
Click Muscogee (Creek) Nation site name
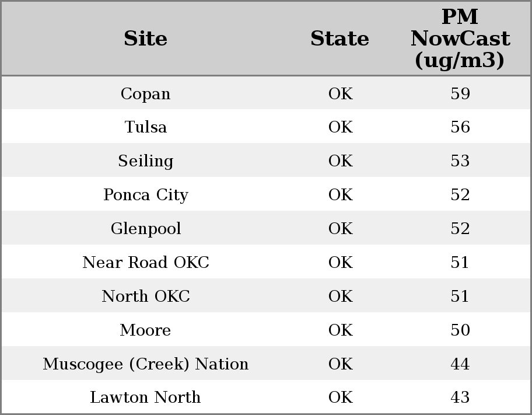(145, 364)
